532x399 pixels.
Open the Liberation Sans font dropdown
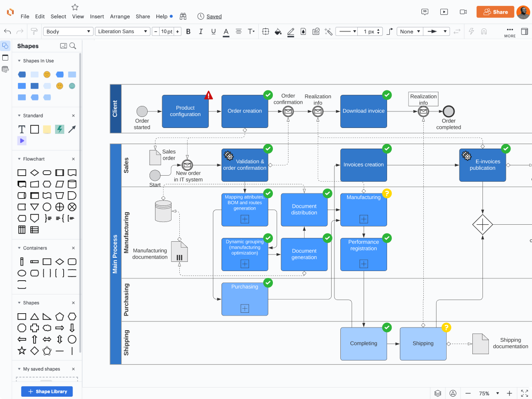point(122,32)
